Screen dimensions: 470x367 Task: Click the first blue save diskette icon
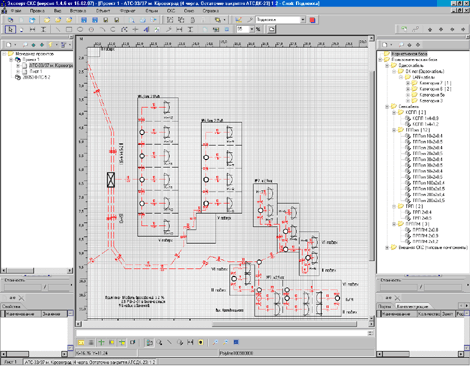click(x=84, y=20)
